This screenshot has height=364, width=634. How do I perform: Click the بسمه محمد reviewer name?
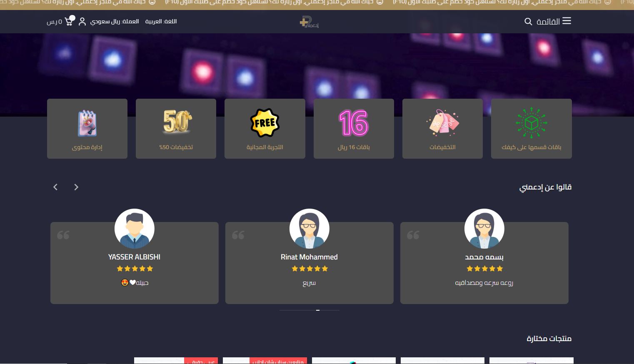coord(484,257)
